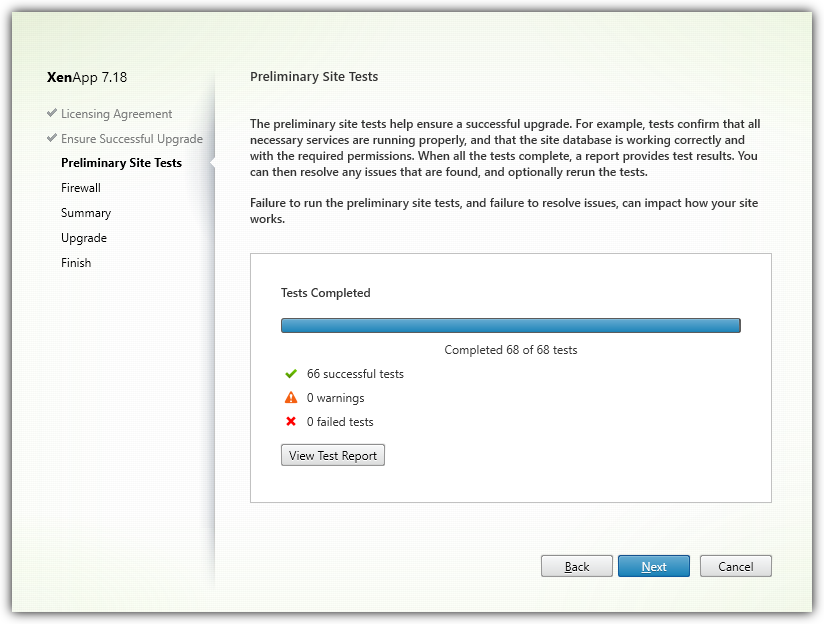
Task: Click the checkmark beside Ensure Successful Upgrade
Action: (52, 138)
